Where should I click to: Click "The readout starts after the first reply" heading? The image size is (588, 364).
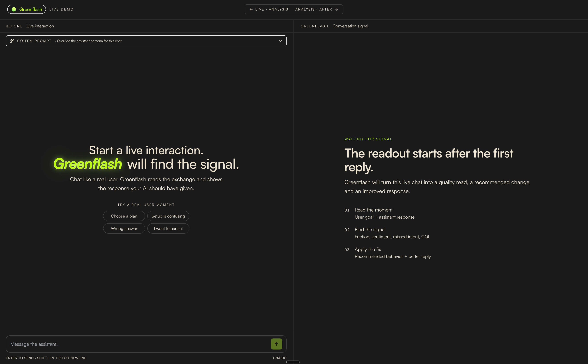pos(429,160)
